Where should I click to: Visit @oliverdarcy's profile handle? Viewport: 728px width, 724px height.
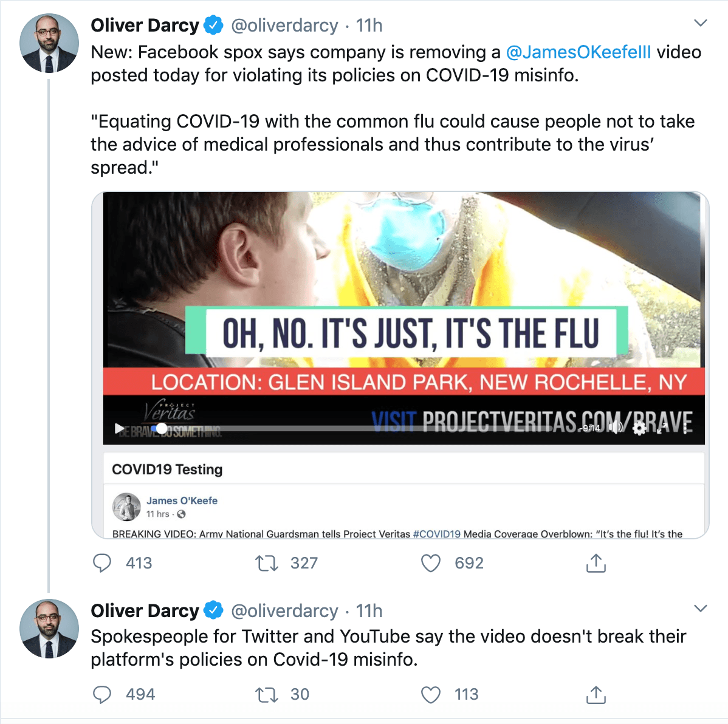(284, 25)
